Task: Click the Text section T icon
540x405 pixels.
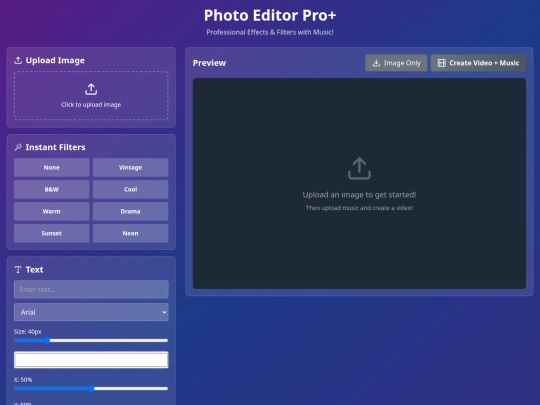Action: [18, 270]
